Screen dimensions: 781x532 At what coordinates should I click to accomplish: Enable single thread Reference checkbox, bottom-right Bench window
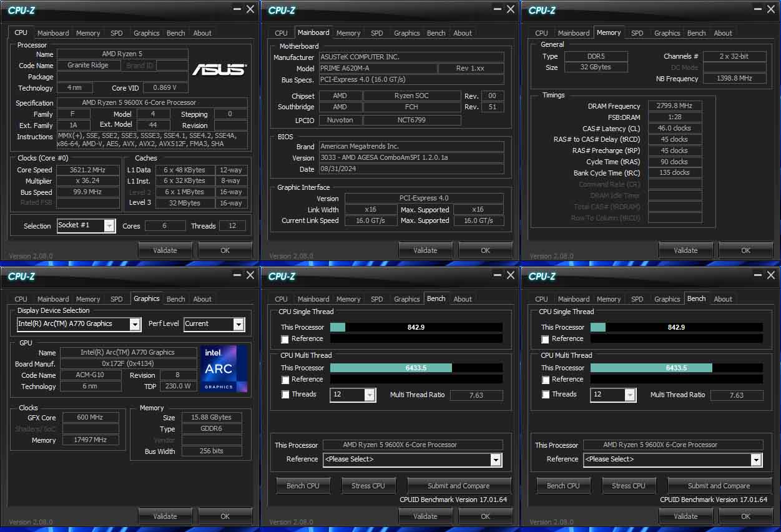tap(545, 339)
